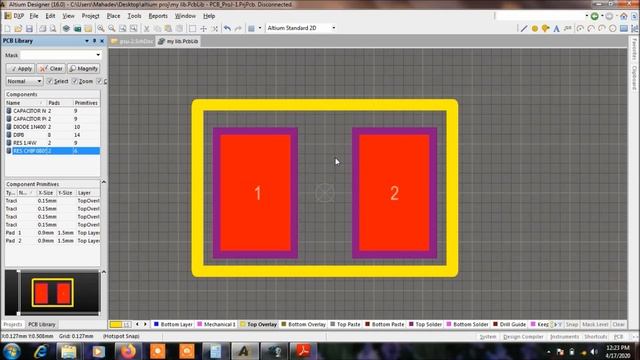Select the place pad tool
The width and height of the screenshot is (640, 360).
pyautogui.click(x=535, y=29)
